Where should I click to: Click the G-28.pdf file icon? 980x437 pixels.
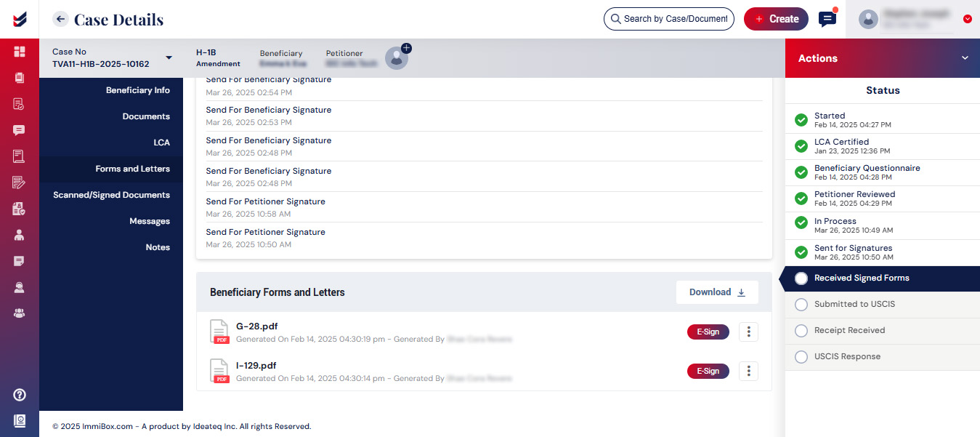tap(219, 332)
